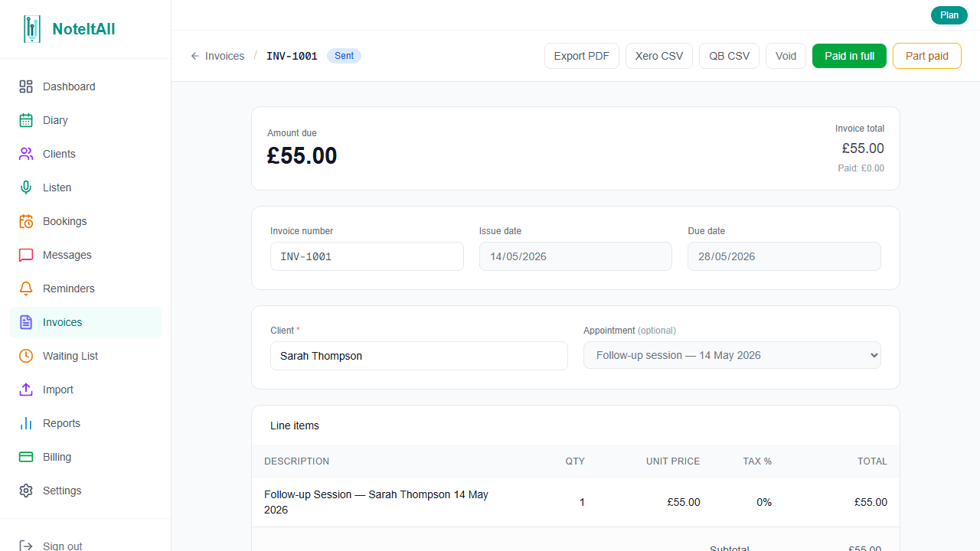Click the Billing card icon
The height and width of the screenshot is (551, 980).
coord(26,457)
